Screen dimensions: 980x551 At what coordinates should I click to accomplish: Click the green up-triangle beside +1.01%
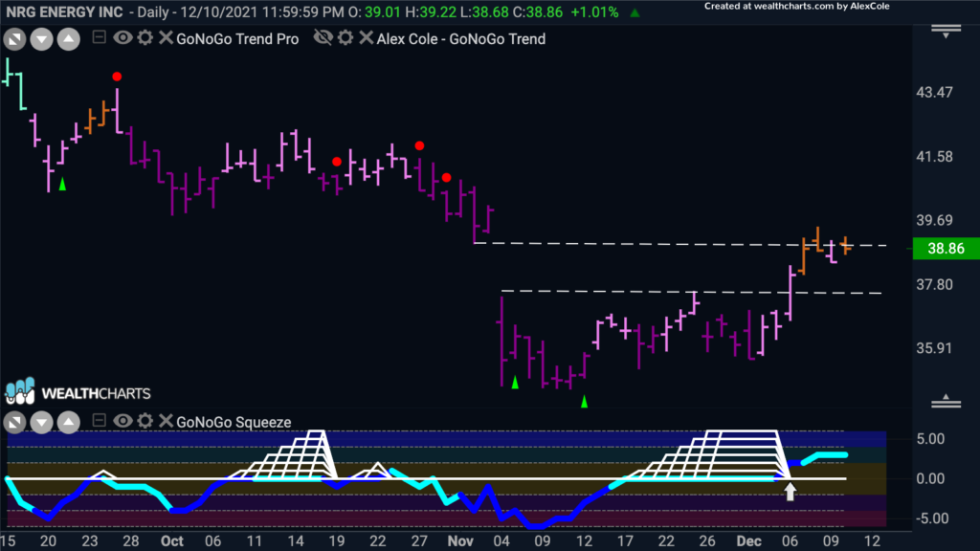tap(635, 12)
